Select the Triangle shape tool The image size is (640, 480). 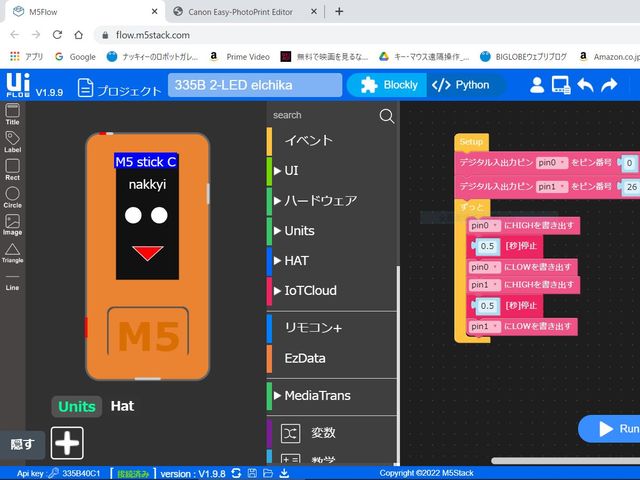point(12,253)
